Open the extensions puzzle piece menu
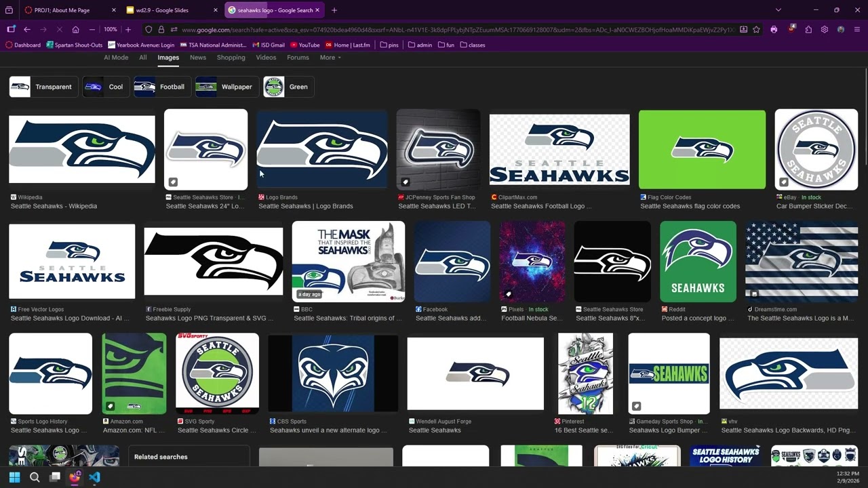This screenshot has height=488, width=868. [x=808, y=30]
